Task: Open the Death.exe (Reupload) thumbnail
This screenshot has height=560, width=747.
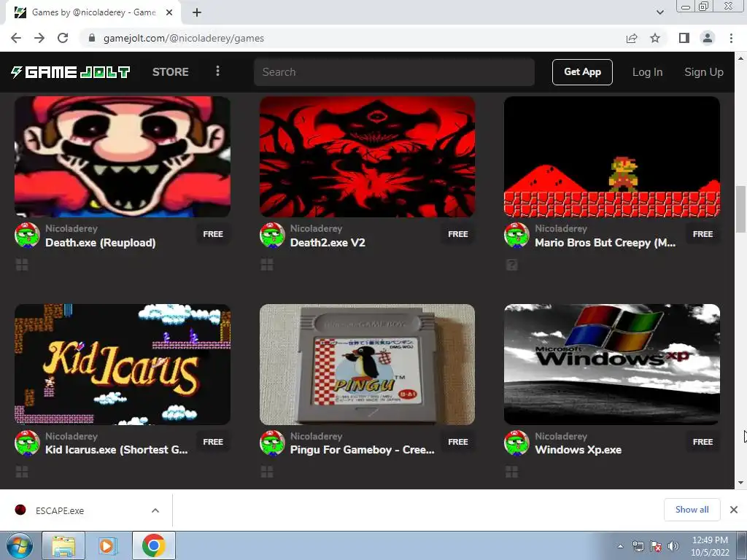Action: [x=123, y=157]
